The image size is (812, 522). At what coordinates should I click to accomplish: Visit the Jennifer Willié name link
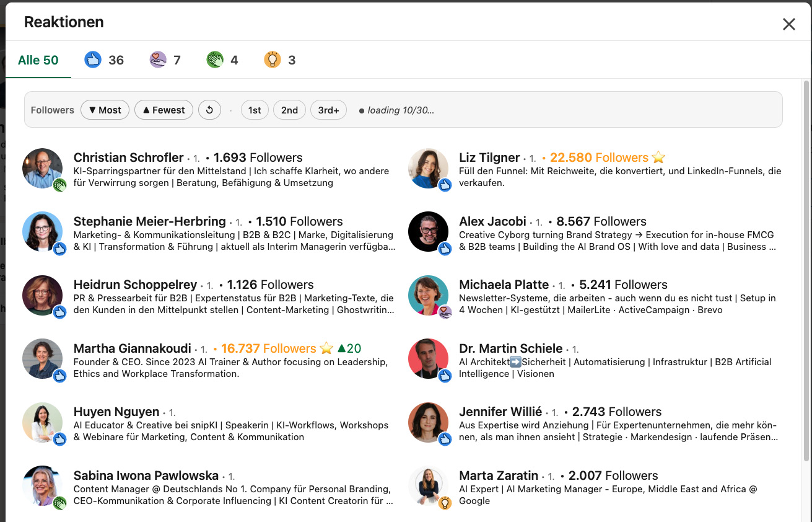coord(500,412)
